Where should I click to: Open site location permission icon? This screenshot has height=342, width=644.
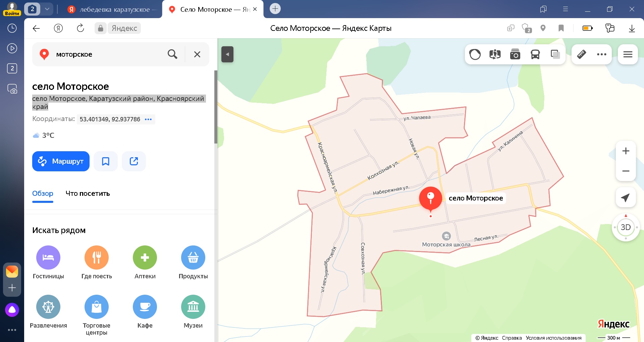tap(543, 28)
